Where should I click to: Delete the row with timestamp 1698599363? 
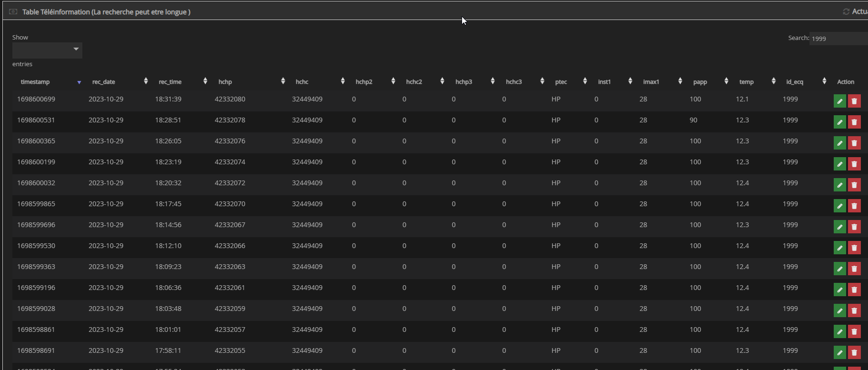(x=854, y=269)
